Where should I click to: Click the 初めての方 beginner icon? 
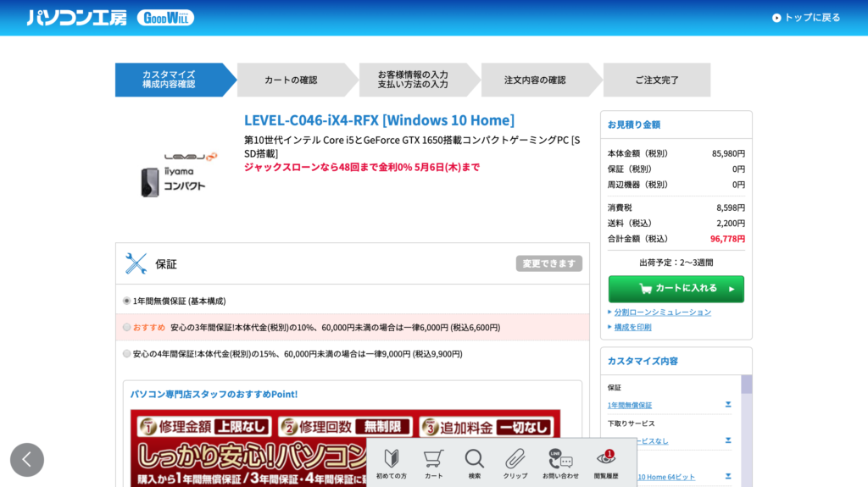[x=392, y=463]
